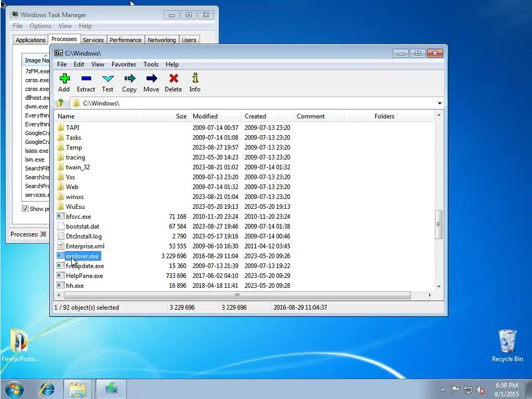Select DtcInstall.log in the file list
Image resolution: width=532 pixels, height=399 pixels.
[x=84, y=236]
